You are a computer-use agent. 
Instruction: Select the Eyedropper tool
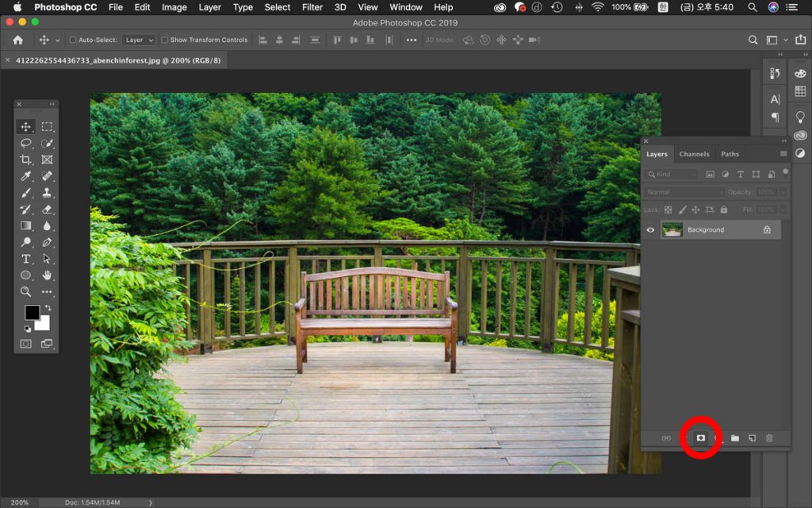coord(25,176)
